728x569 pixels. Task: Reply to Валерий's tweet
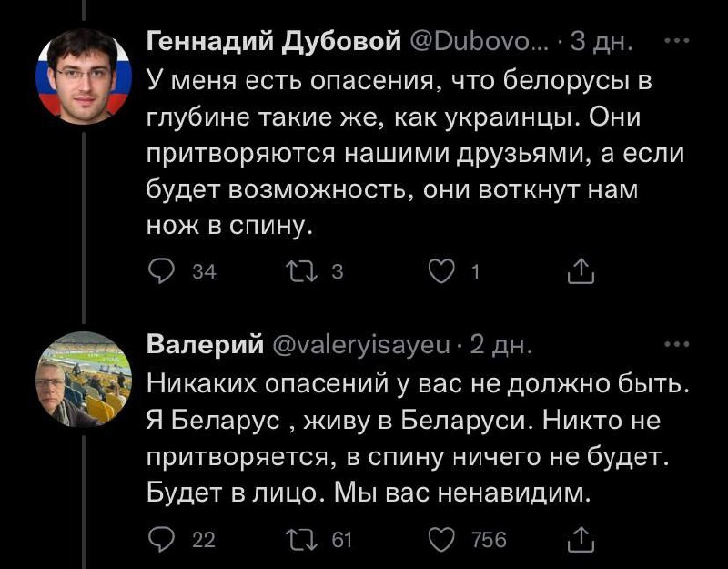click(161, 540)
